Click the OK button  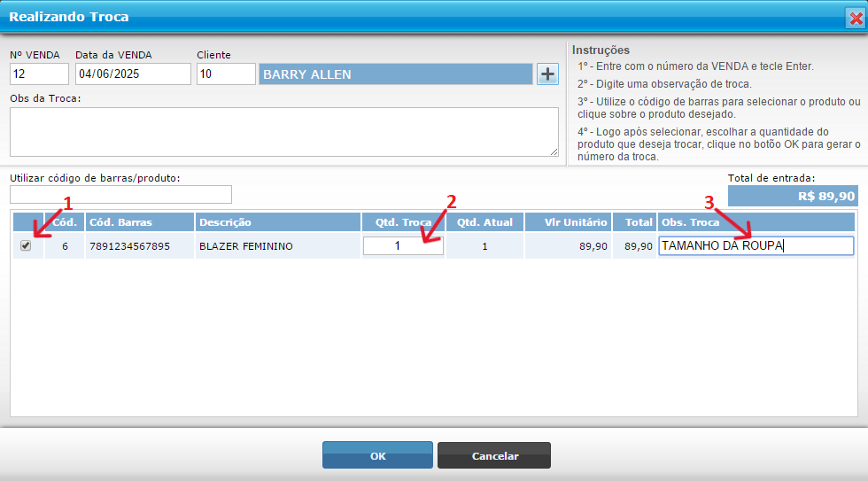(x=377, y=455)
